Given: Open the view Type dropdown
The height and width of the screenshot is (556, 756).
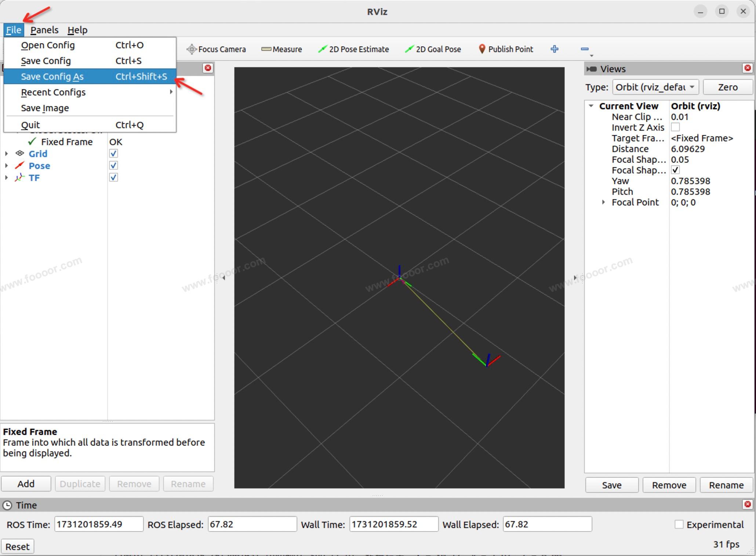Looking at the screenshot, I should 655,87.
